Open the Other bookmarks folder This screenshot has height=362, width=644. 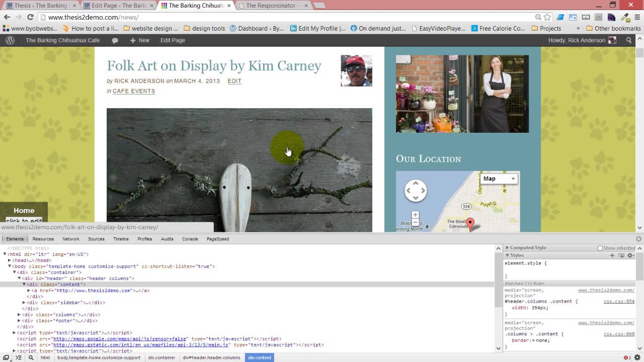613,28
